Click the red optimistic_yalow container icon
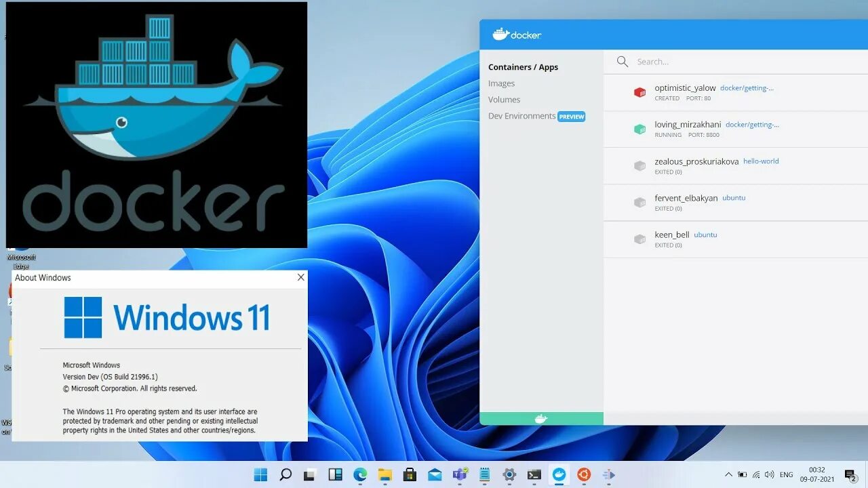The width and height of the screenshot is (868, 488). tap(639, 92)
